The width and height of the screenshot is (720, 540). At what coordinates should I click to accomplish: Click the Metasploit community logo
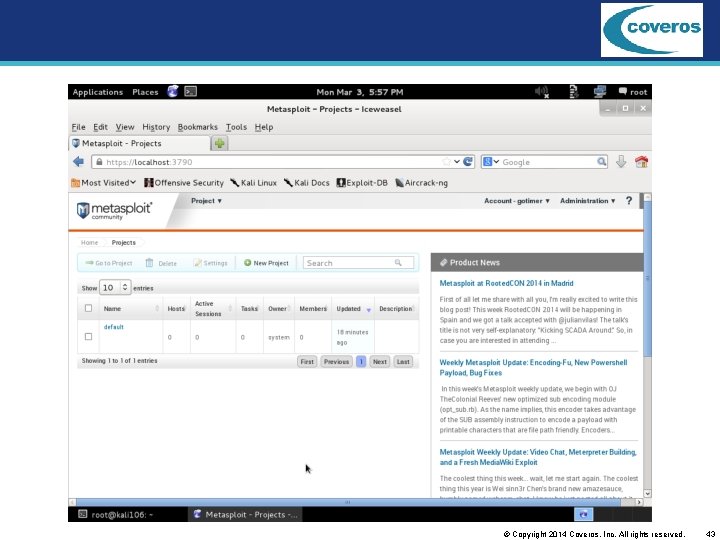pyautogui.click(x=114, y=210)
